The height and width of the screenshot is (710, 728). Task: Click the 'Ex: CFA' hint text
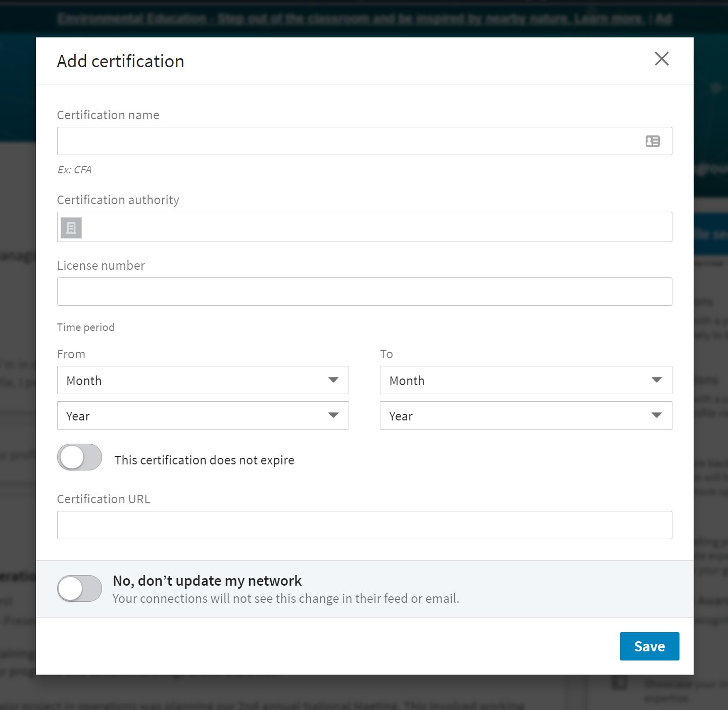[74, 170]
